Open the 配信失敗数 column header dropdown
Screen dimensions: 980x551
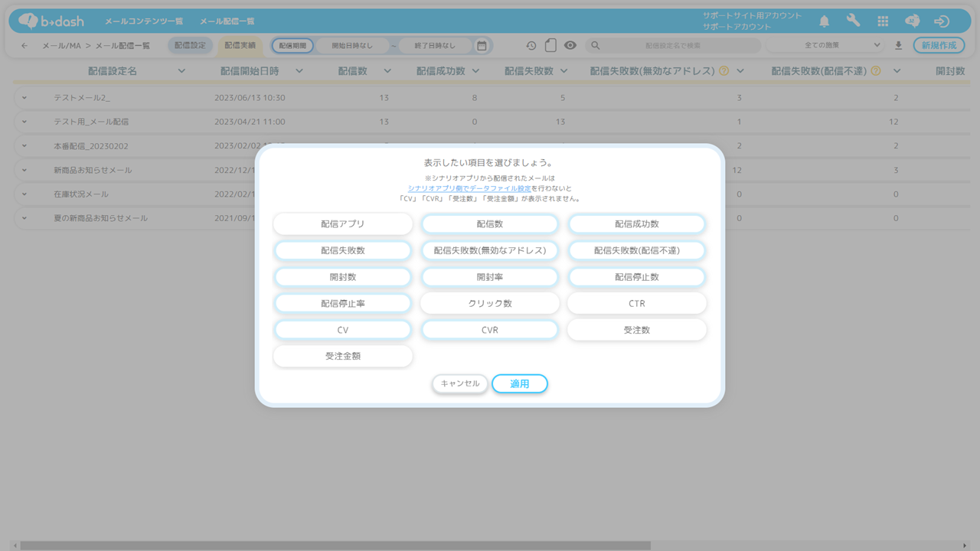563,71
